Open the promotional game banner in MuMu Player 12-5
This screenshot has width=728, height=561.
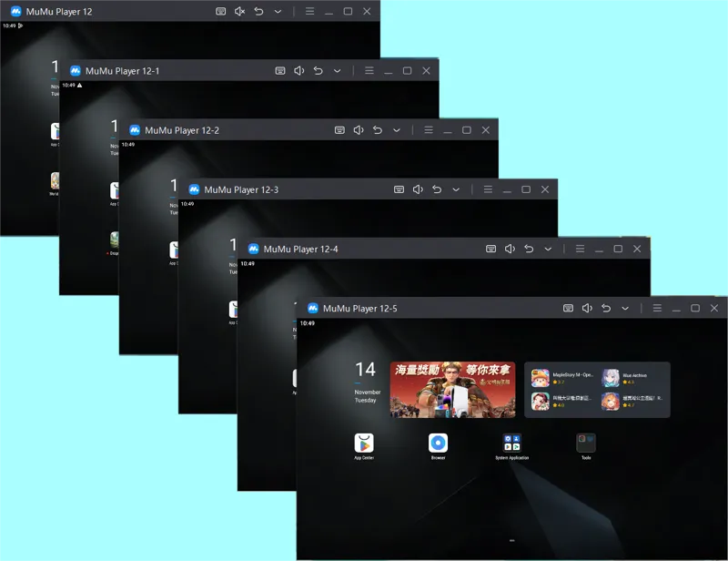452,390
